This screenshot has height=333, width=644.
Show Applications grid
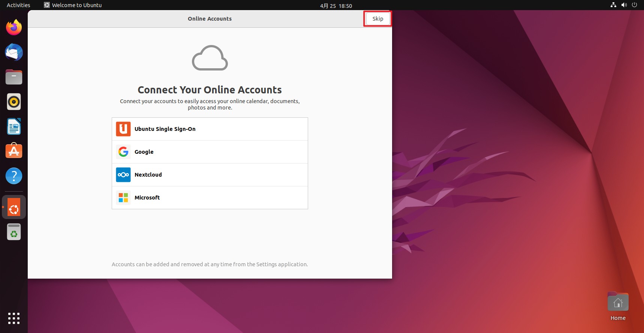pyautogui.click(x=14, y=318)
